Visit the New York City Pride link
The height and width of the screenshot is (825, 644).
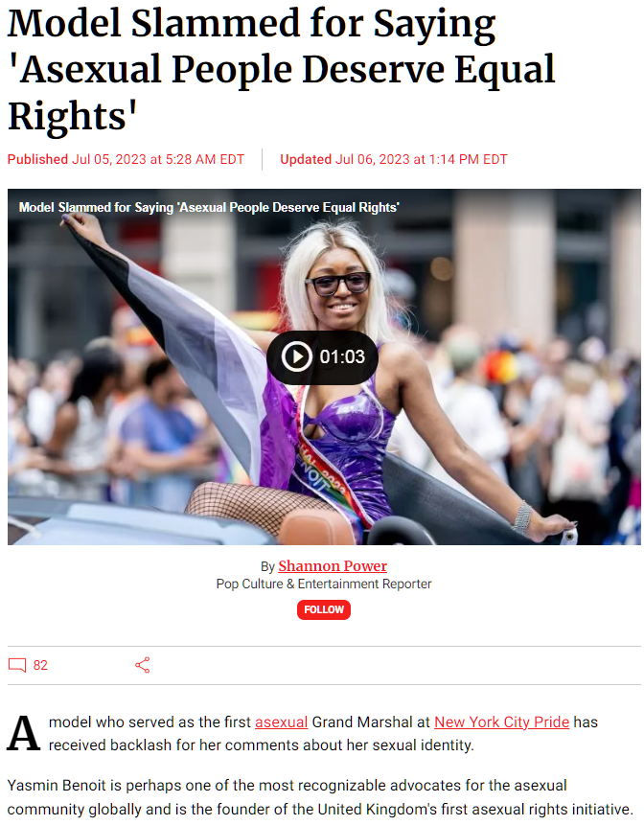point(502,722)
